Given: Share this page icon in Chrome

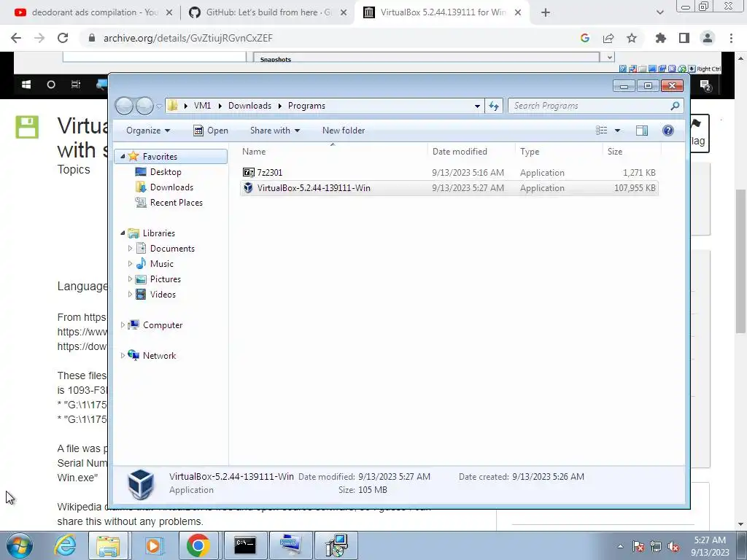Looking at the screenshot, I should point(608,38).
